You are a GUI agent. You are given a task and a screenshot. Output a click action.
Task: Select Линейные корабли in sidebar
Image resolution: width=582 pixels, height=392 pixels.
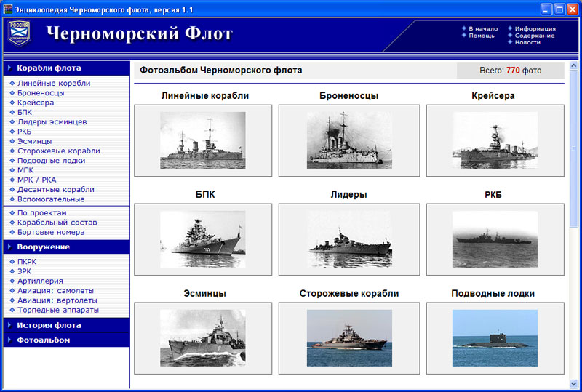[54, 84]
